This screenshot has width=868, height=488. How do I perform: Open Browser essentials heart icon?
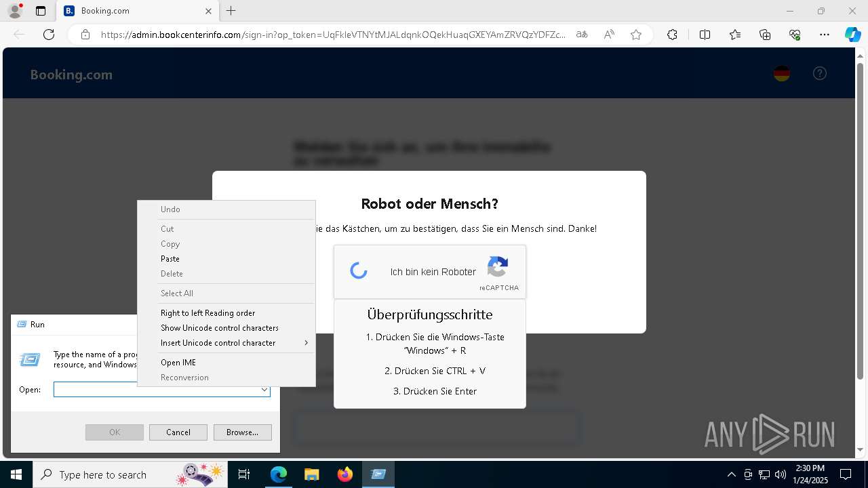(795, 35)
